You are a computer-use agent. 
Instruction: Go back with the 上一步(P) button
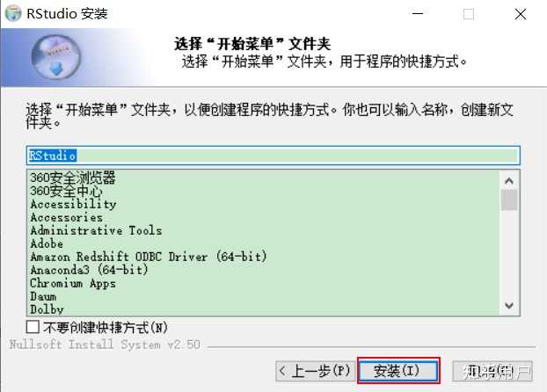(x=316, y=371)
